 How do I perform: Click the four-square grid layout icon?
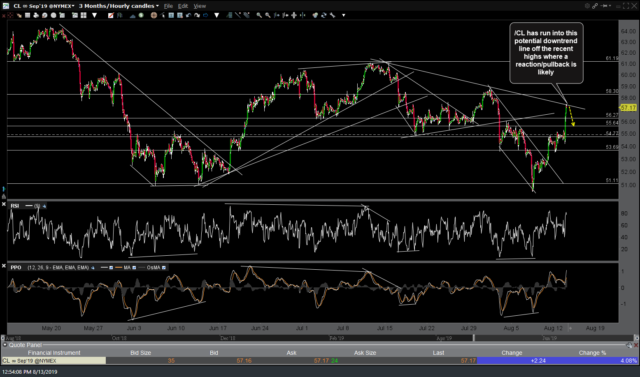coord(84,16)
